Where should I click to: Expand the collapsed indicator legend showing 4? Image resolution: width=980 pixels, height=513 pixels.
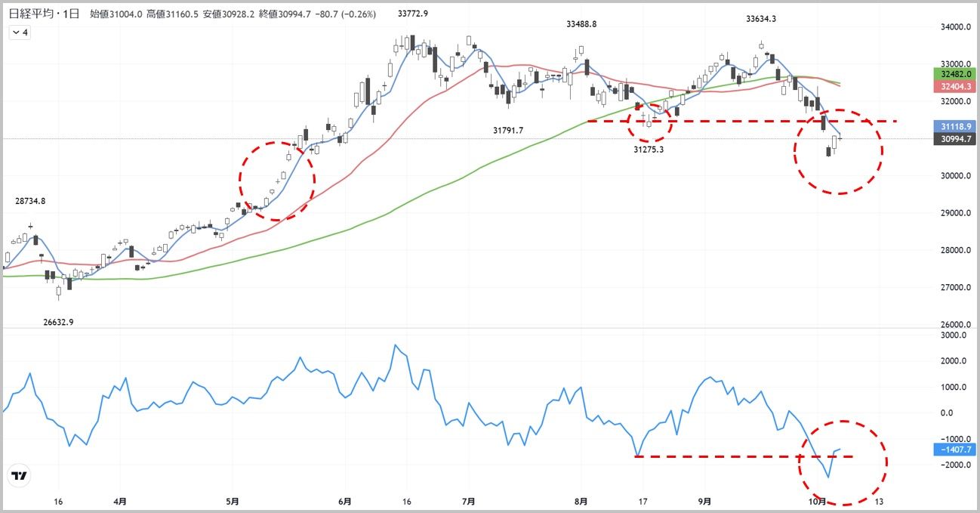20,32
